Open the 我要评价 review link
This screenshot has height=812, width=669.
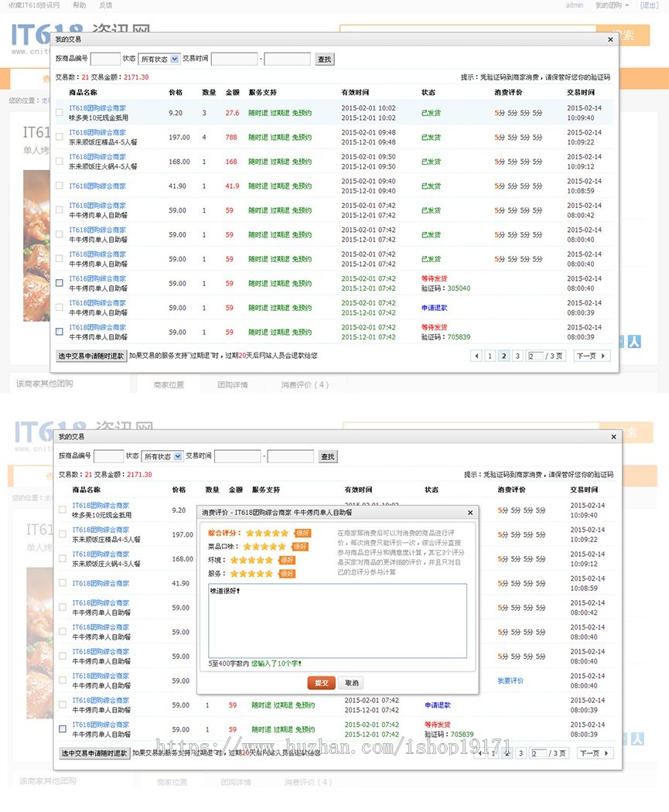pyautogui.click(x=510, y=681)
